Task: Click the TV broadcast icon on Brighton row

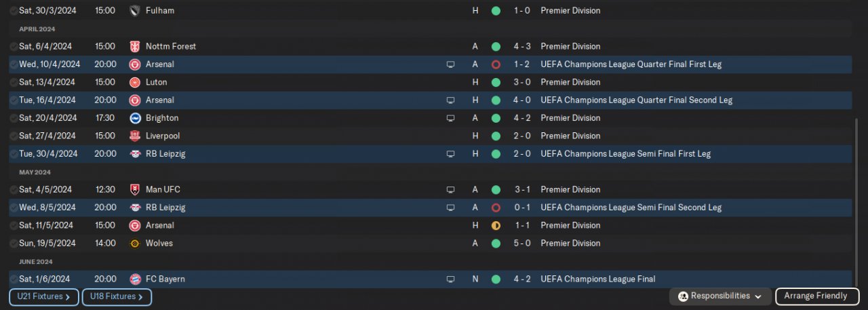Action: point(450,118)
